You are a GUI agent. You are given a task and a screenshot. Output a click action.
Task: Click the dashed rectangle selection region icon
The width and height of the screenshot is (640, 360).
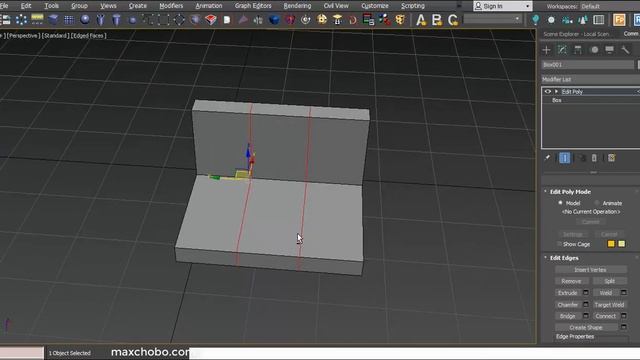click(164, 20)
